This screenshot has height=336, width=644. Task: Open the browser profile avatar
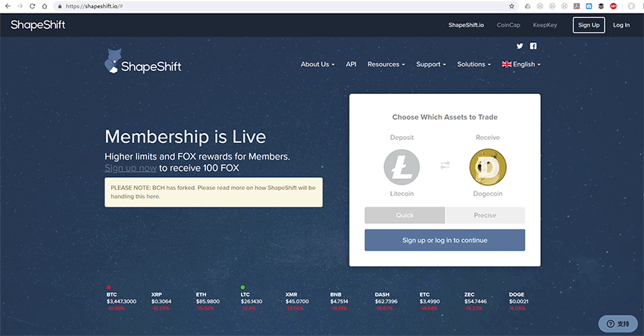click(x=631, y=6)
